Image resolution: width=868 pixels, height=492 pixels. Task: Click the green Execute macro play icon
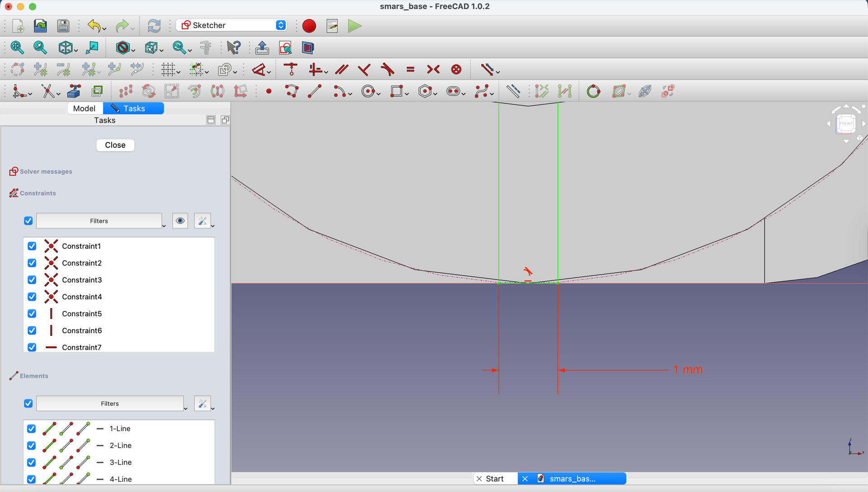click(x=355, y=26)
